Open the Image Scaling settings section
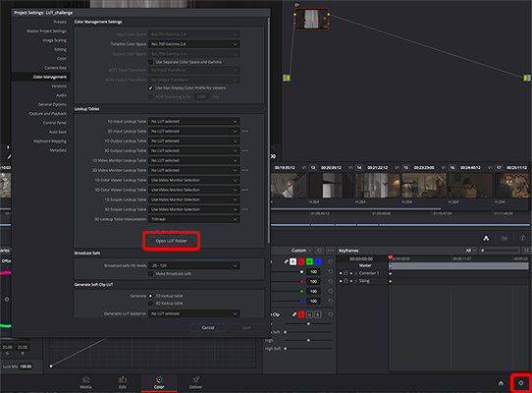The image size is (532, 393). point(54,40)
